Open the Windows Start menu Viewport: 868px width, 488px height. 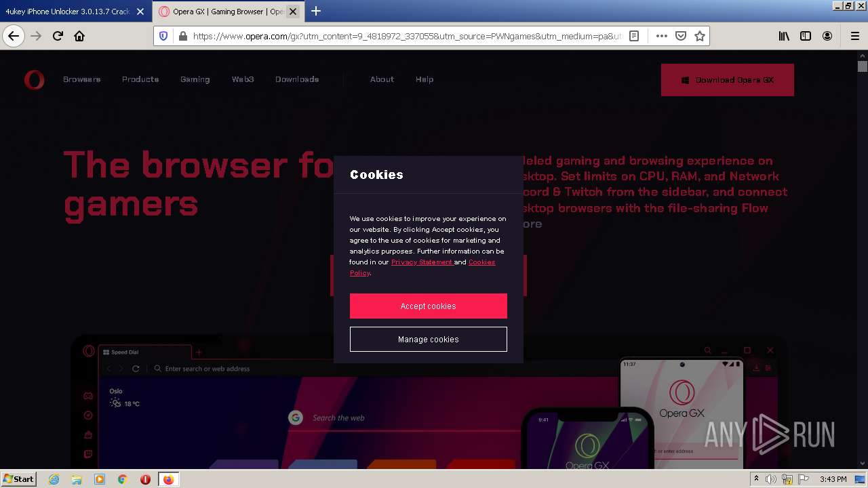click(18, 479)
